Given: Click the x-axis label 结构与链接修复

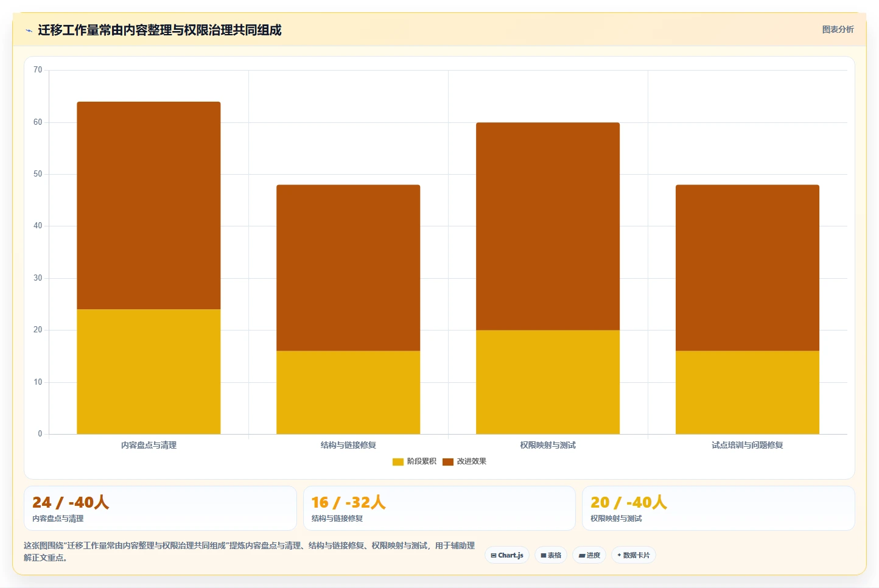Looking at the screenshot, I should [x=348, y=446].
